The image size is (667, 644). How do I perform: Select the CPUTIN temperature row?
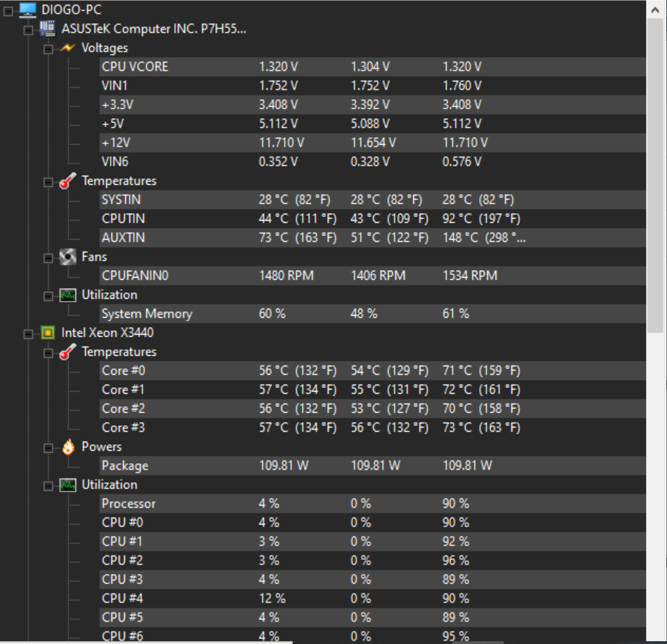373,219
